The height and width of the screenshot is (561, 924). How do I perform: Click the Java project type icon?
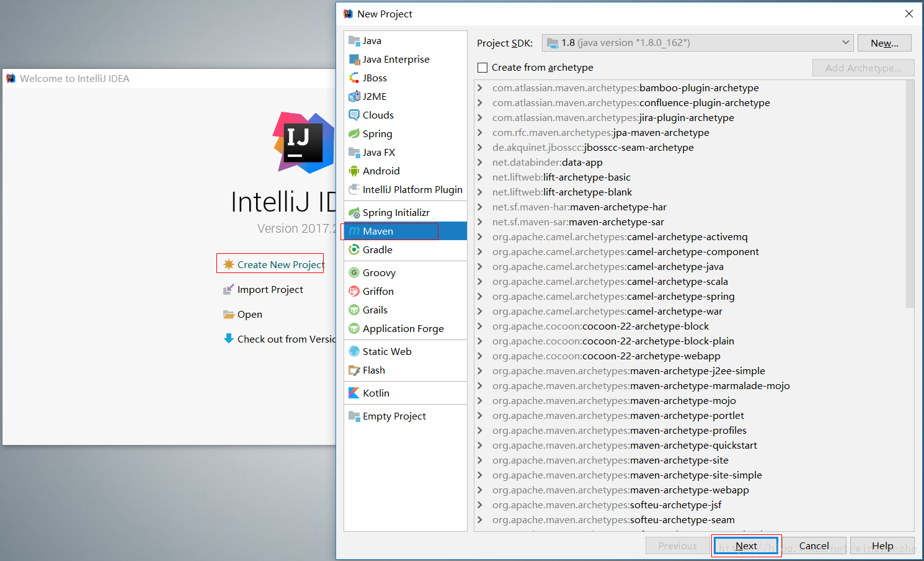pyautogui.click(x=354, y=41)
